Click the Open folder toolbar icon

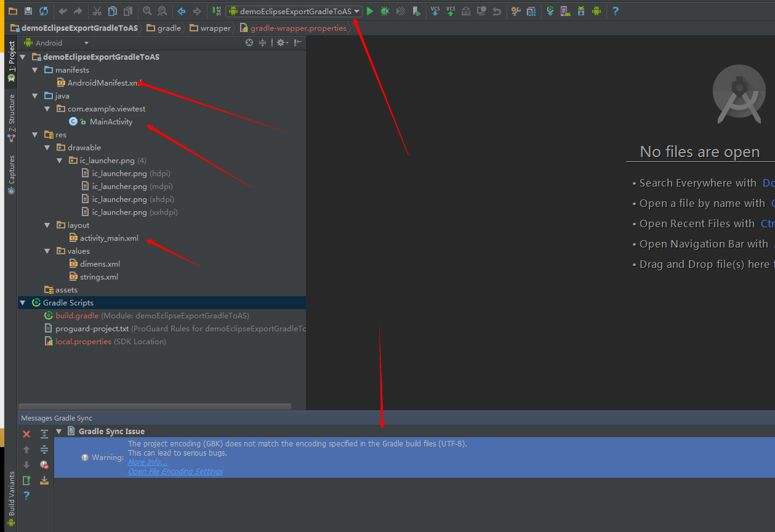click(12, 11)
